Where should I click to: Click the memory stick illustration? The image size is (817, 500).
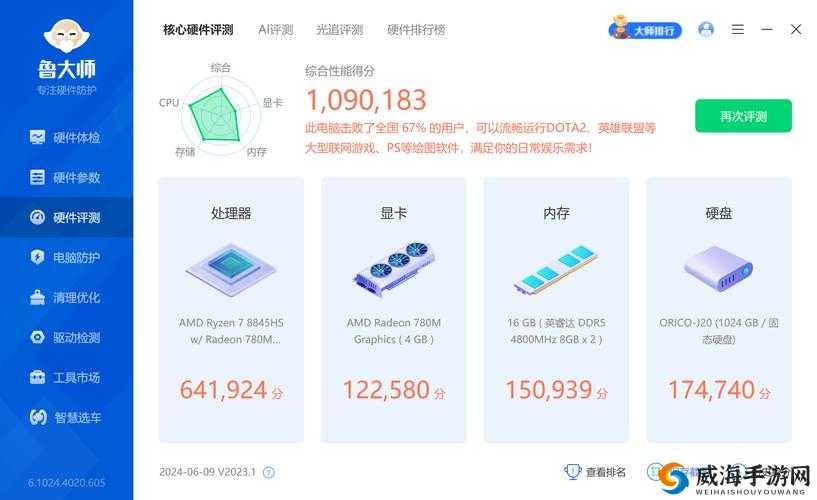pos(555,269)
